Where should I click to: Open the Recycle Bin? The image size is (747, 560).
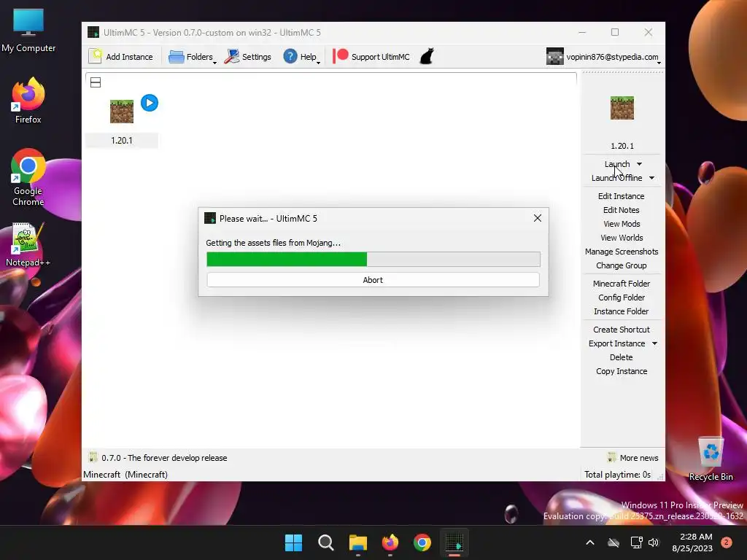pyautogui.click(x=711, y=459)
